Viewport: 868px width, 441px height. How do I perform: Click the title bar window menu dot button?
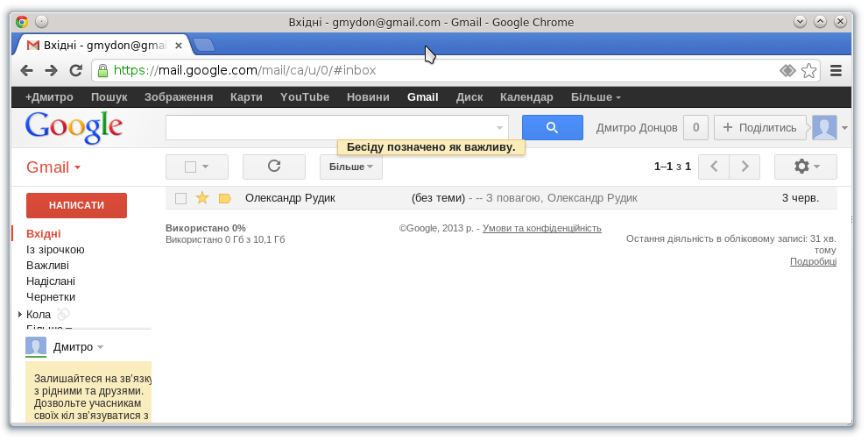coord(42,22)
